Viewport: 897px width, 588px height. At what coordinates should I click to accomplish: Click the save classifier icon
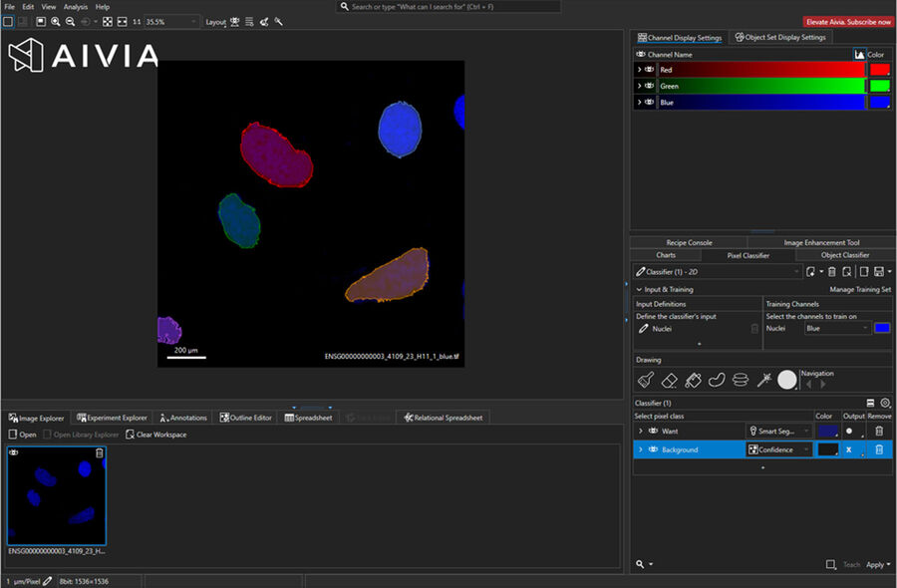click(x=878, y=271)
